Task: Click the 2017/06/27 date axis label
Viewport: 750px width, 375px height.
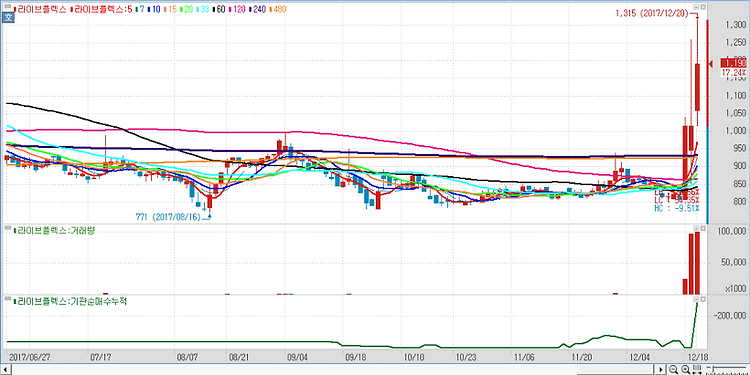Action: pos(30,357)
